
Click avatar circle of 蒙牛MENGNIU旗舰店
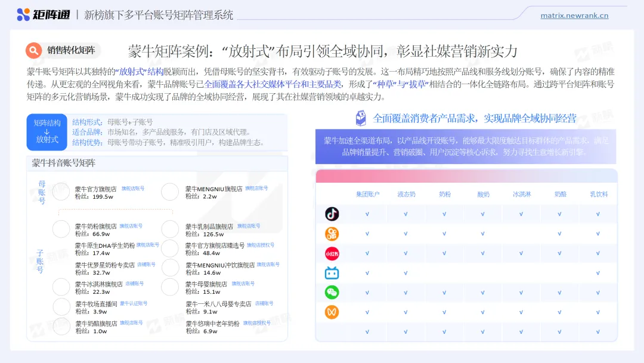click(169, 192)
